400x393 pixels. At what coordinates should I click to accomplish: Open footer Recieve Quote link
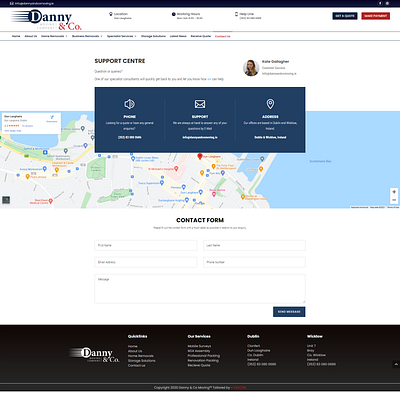199,366
